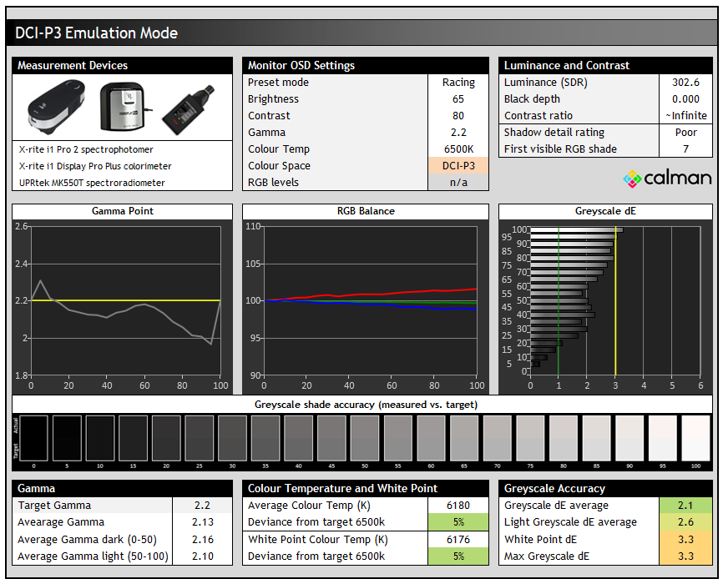Click the i1 Display Pro Plus colorimeter image
The height and width of the screenshot is (579, 728).
pos(123,108)
